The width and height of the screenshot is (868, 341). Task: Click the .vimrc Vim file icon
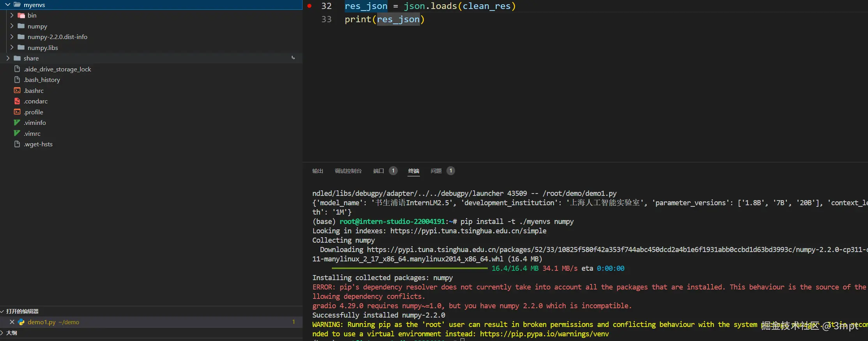17,133
